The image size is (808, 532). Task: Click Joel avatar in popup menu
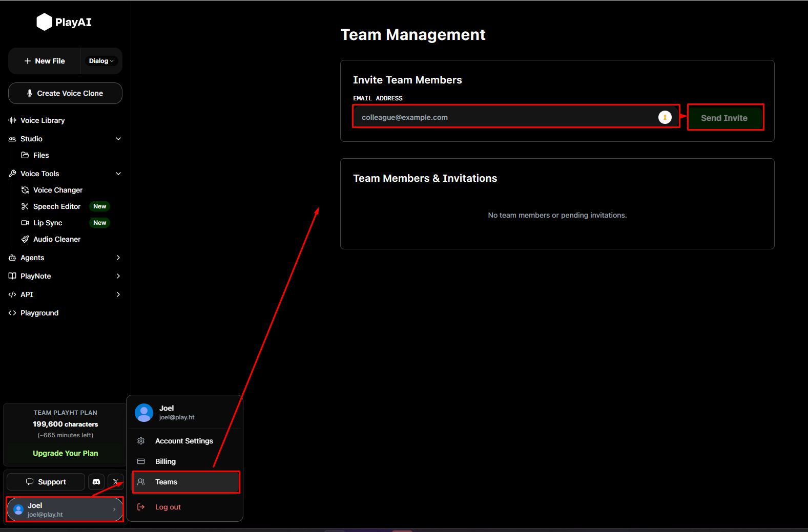[144, 413]
